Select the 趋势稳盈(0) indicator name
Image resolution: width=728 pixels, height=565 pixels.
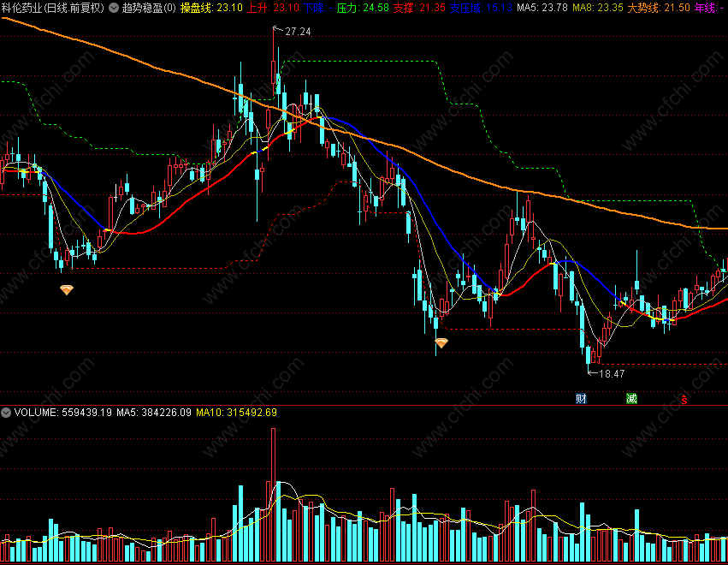[149, 8]
